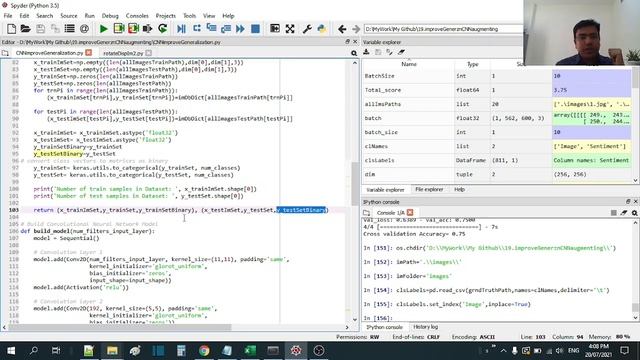Run selection or current line icon
The width and height of the screenshot is (640, 360).
click(147, 29)
